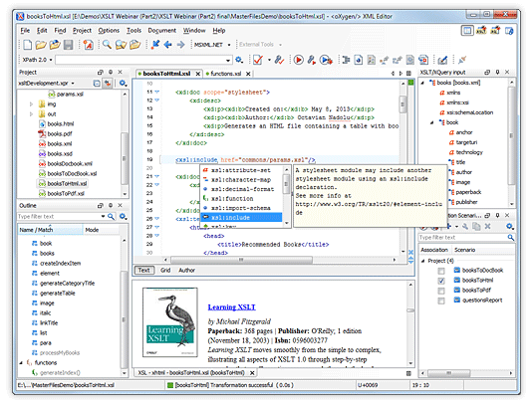Click the format and indent icon

click(x=346, y=60)
